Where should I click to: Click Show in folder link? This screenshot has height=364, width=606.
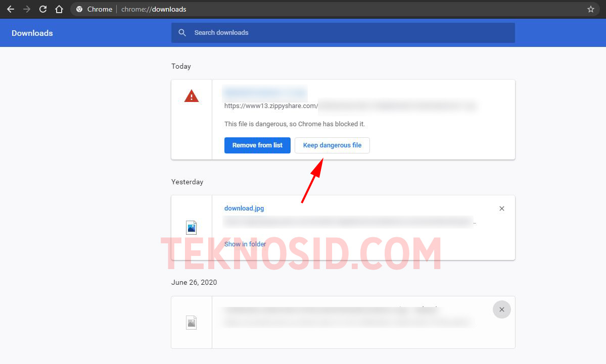245,244
